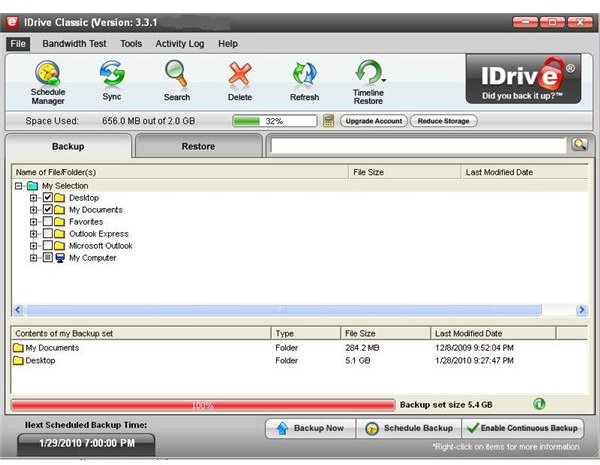Click the Outlook Express folder icon

coord(59,234)
